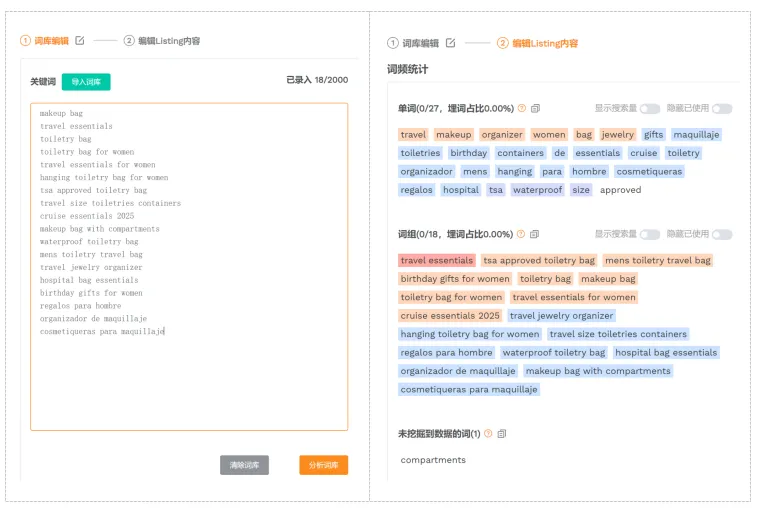
Task: Go to the grey 编辑Listing内容 step in the keyword panel
Action: click(162, 41)
